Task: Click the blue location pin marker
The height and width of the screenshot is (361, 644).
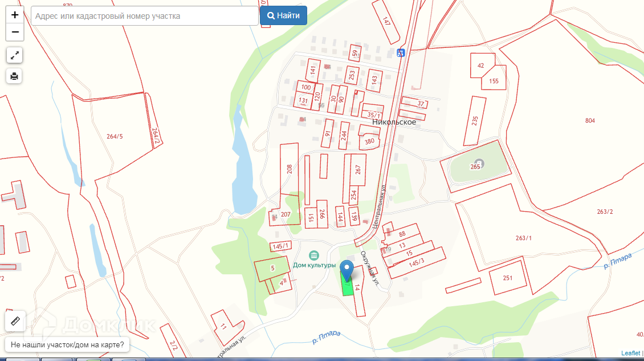Action: 347,270
